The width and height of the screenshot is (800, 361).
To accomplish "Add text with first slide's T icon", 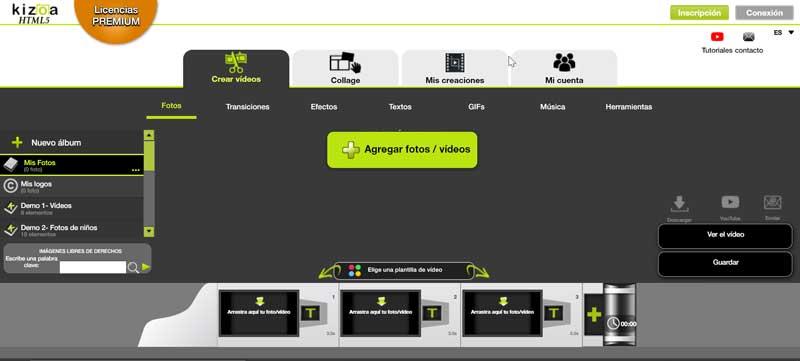I will point(310,314).
